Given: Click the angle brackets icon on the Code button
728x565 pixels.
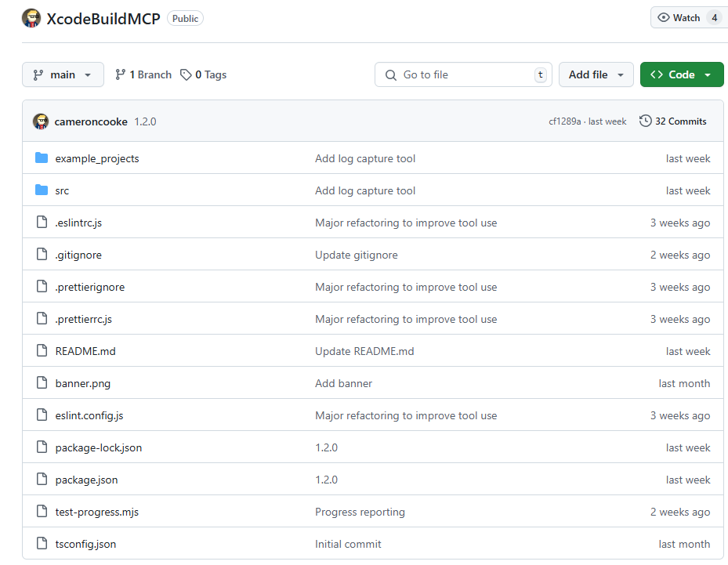Looking at the screenshot, I should coord(657,74).
